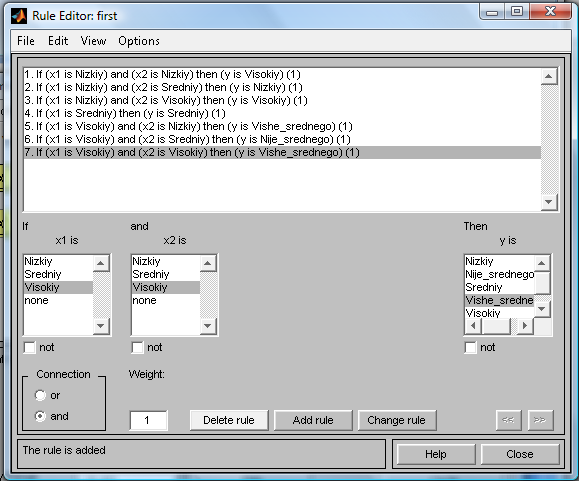The image size is (579, 481).
Task: Click rule list scroll up arrow
Action: (549, 76)
